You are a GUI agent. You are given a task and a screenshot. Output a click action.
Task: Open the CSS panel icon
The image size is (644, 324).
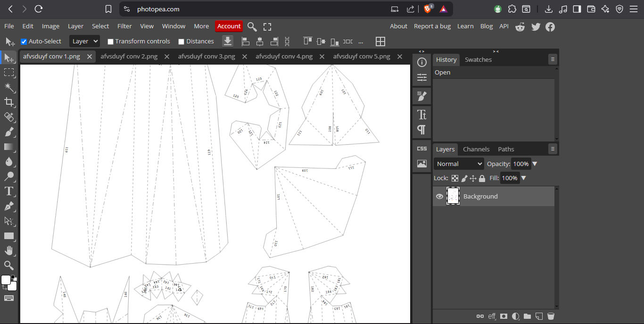[x=422, y=149]
